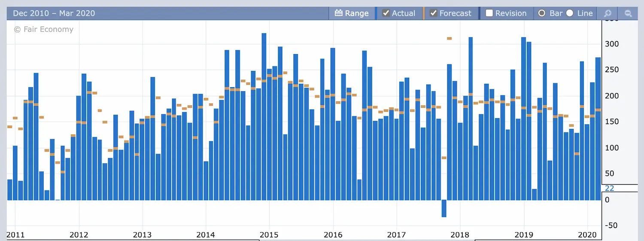Click the blue swatch beside Actual
The image size is (644, 241).
pyautogui.click(x=377, y=13)
